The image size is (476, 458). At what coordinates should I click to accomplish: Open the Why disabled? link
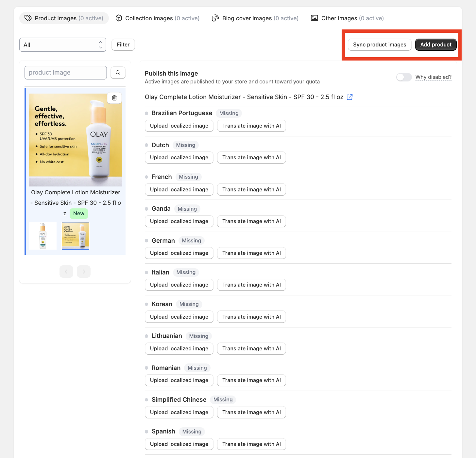(433, 77)
